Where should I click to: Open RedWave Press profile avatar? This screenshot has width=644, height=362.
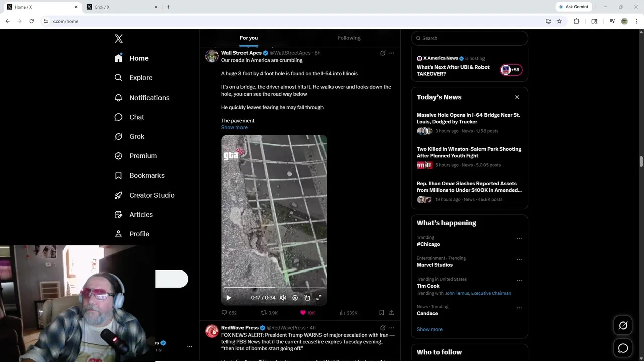[212, 331]
